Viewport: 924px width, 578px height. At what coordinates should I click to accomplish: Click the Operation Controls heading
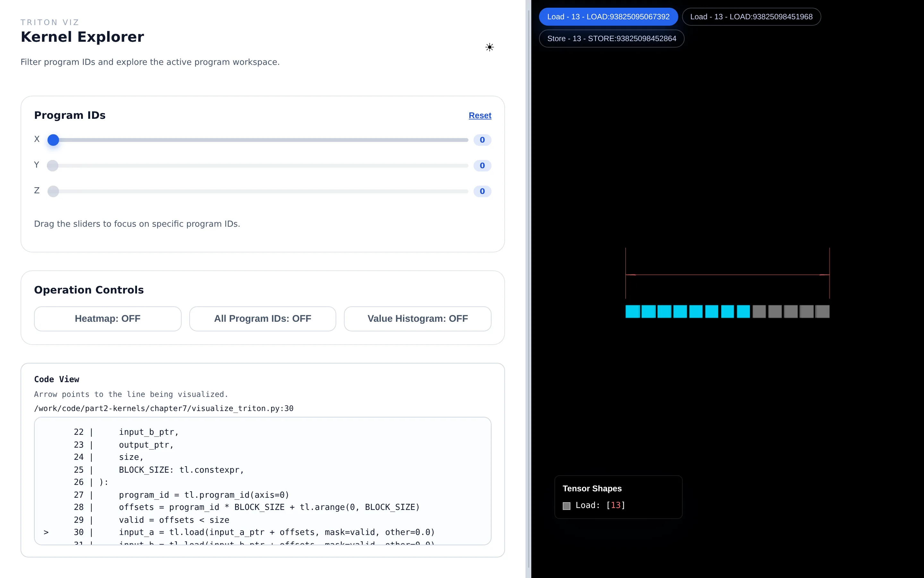pyautogui.click(x=89, y=290)
